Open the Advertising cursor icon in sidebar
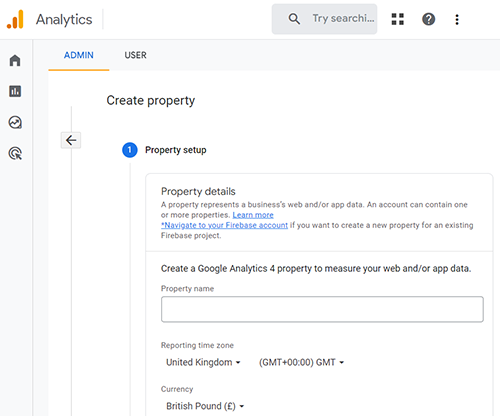The image size is (500, 416). [x=15, y=153]
